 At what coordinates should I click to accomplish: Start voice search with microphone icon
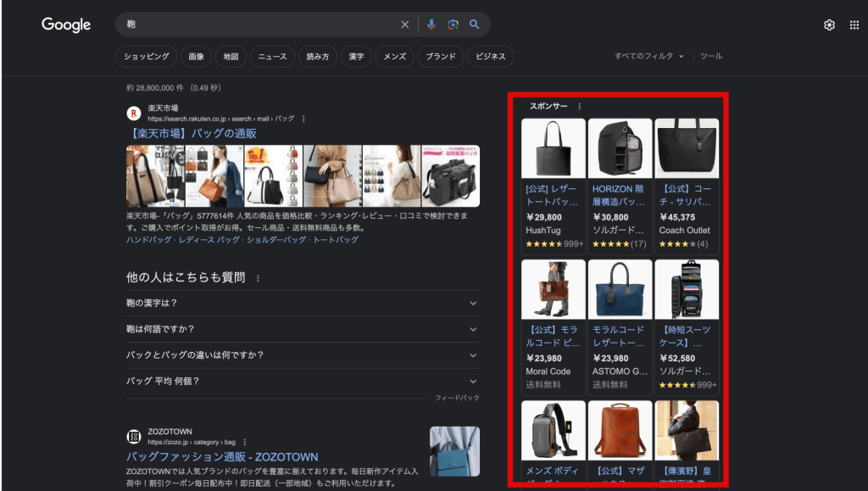(x=431, y=25)
